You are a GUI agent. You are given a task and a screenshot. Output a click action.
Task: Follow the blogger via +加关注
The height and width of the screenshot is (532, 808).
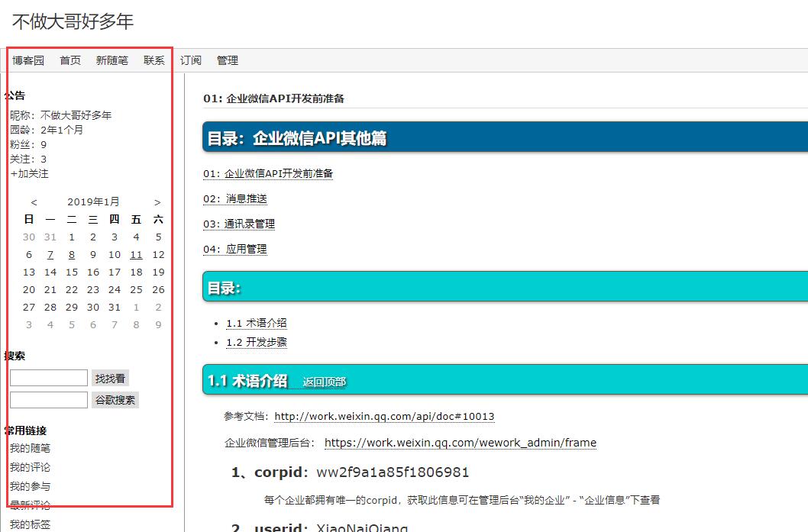[29, 173]
